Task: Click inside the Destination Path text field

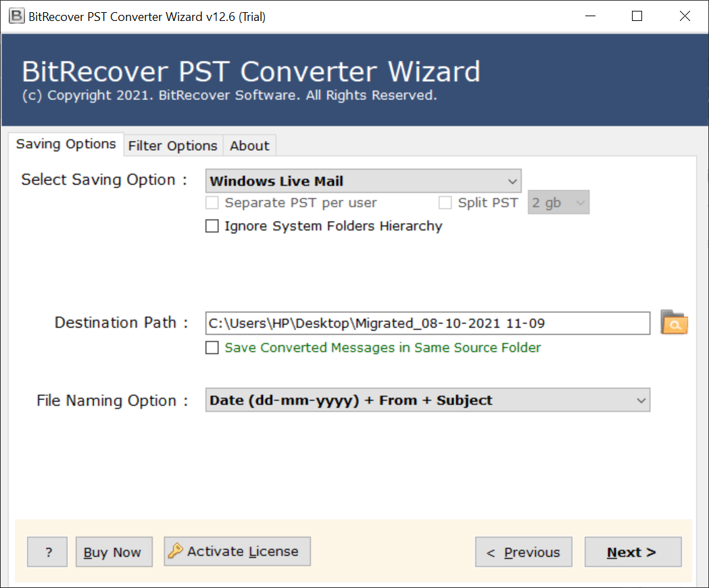Action: (x=428, y=323)
